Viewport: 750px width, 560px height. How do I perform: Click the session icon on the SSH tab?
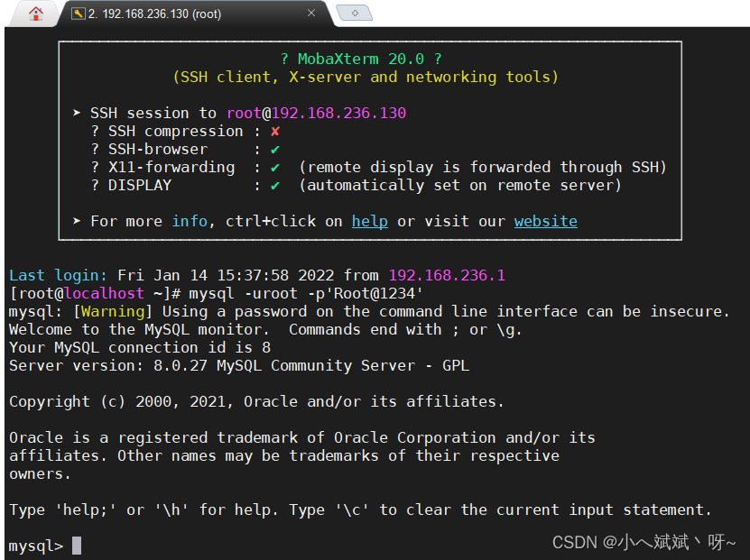tap(78, 14)
